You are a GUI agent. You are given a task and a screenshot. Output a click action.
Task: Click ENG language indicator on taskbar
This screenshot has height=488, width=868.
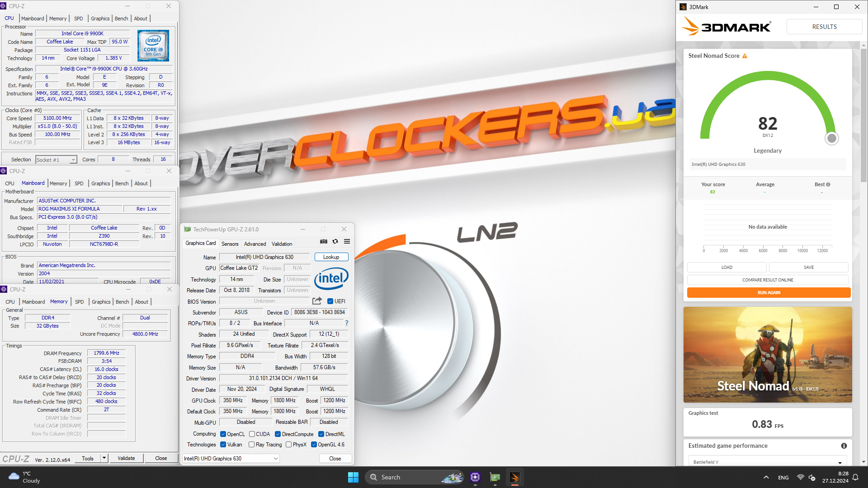pyautogui.click(x=783, y=477)
